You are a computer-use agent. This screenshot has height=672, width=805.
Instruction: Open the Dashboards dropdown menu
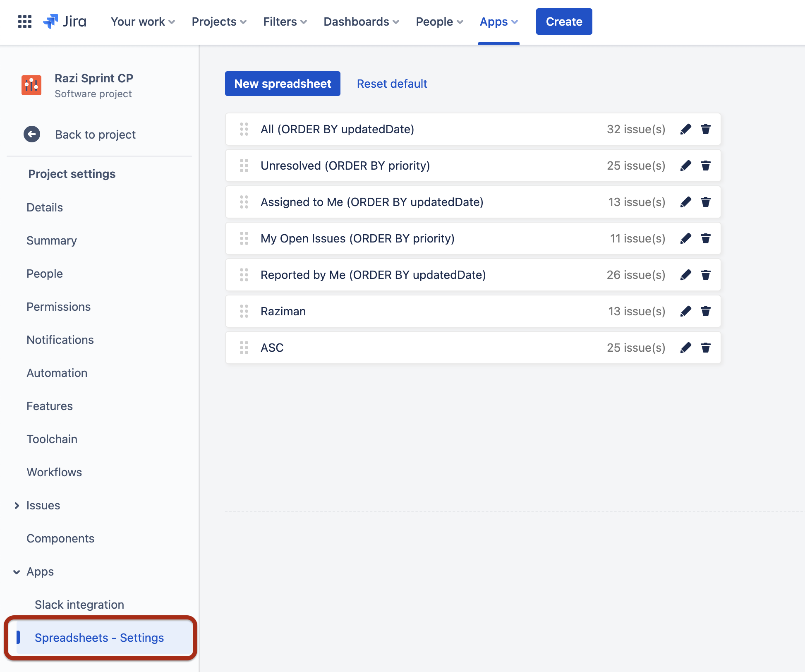pyautogui.click(x=361, y=22)
